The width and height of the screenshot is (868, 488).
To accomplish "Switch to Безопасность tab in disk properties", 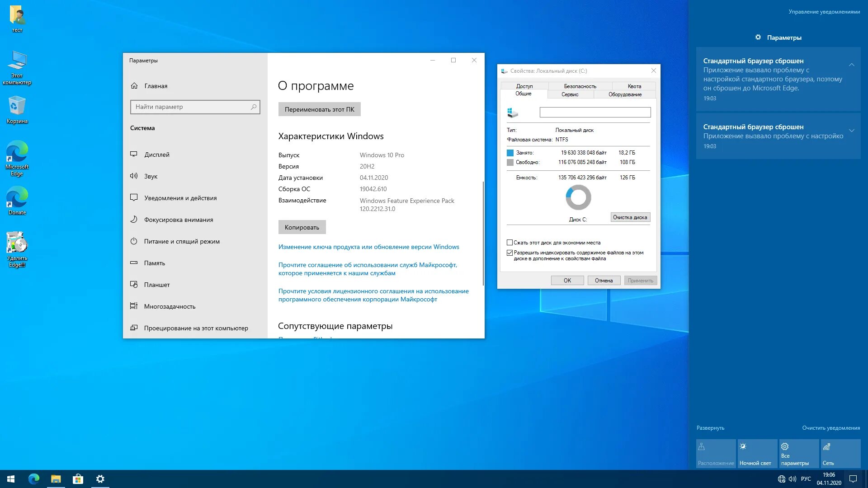I will pyautogui.click(x=580, y=86).
